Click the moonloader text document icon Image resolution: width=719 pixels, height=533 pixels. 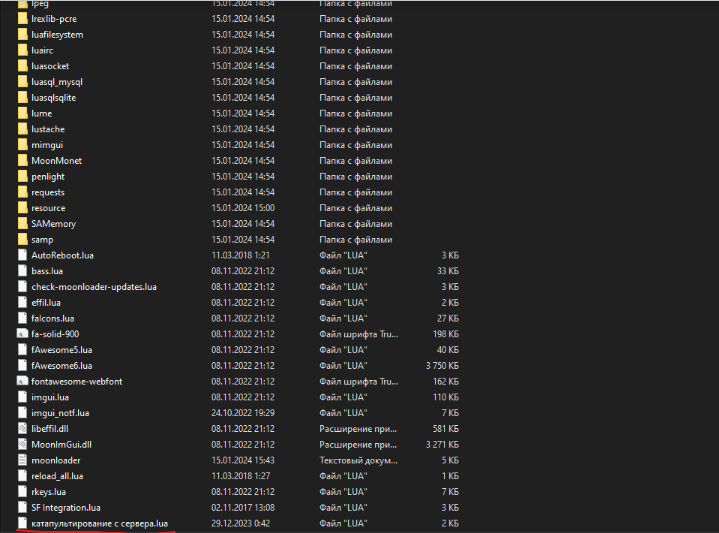pyautogui.click(x=22, y=460)
